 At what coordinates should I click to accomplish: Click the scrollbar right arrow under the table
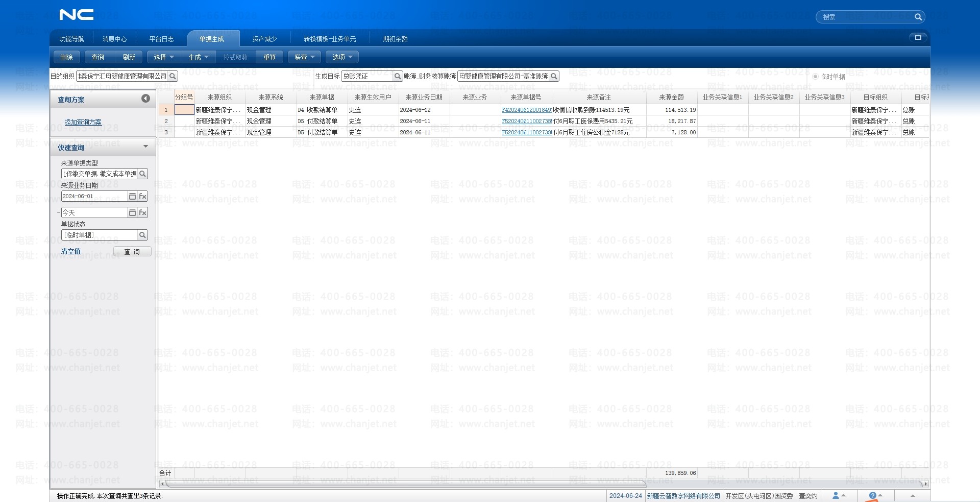926,484
